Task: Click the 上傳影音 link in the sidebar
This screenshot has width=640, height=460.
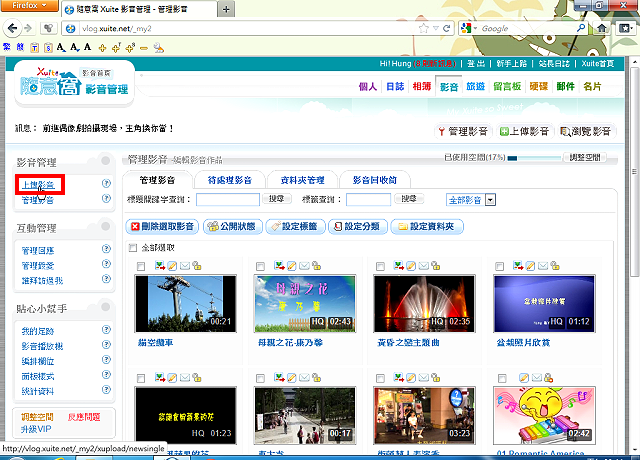Action: pos(38,185)
